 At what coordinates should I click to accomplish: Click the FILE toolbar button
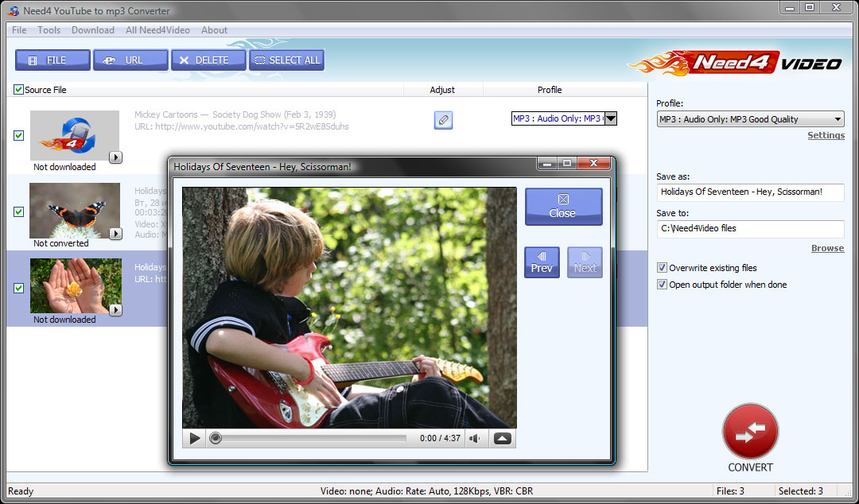click(52, 60)
